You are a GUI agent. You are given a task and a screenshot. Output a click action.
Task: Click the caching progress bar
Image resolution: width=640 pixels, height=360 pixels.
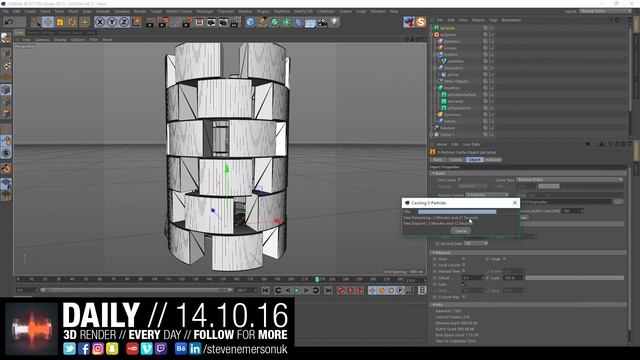(x=457, y=212)
